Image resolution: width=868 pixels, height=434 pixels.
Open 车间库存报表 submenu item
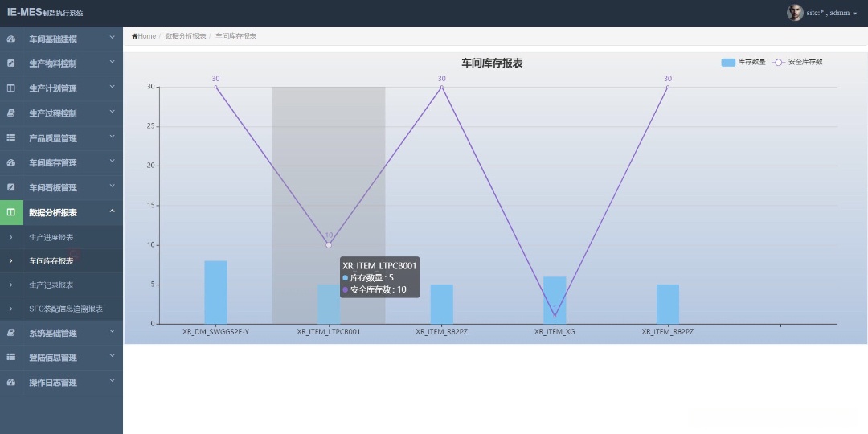[51, 260]
